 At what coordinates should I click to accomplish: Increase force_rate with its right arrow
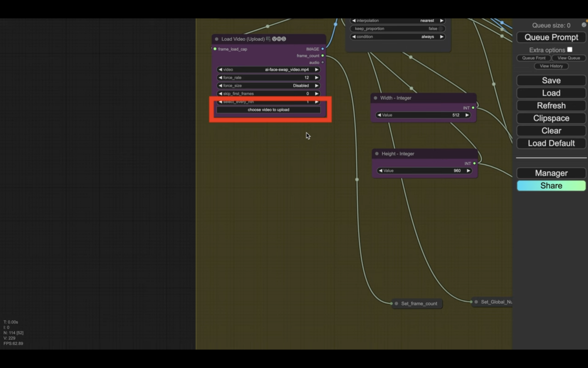point(316,78)
